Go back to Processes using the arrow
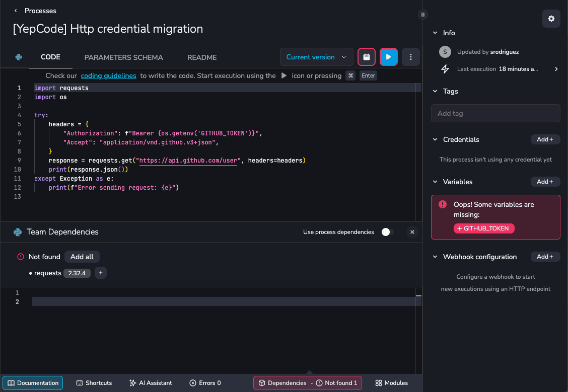Image resolution: width=568 pixels, height=392 pixels. pyautogui.click(x=16, y=11)
